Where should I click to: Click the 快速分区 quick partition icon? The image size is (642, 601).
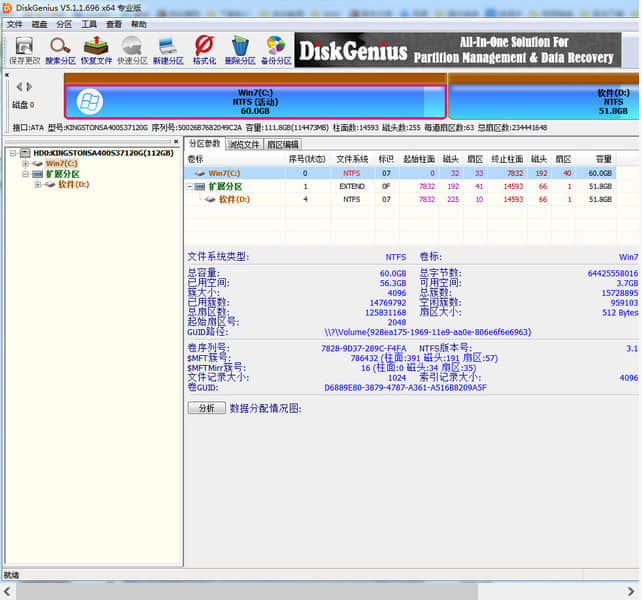tap(131, 50)
